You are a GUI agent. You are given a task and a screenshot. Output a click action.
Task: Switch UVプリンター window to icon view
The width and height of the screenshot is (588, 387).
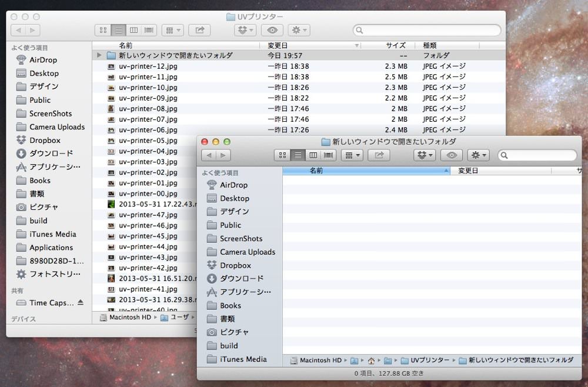(103, 30)
